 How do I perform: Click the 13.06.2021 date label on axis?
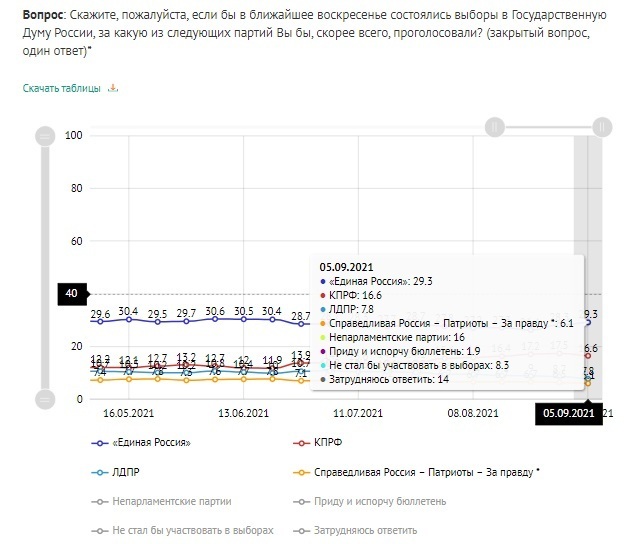pyautogui.click(x=243, y=413)
